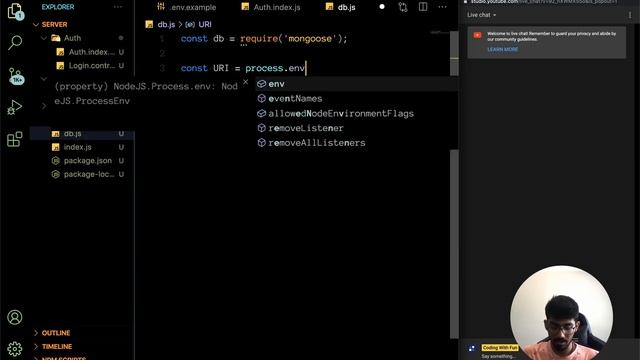Click the webcam overlay thumbnail
Viewport: 640px width, 360px height.
click(561, 313)
